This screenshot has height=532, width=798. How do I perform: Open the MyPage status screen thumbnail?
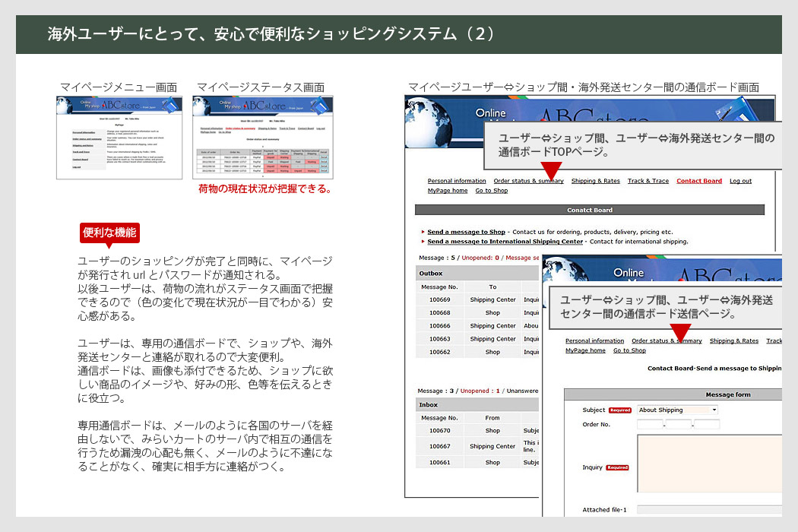point(263,138)
